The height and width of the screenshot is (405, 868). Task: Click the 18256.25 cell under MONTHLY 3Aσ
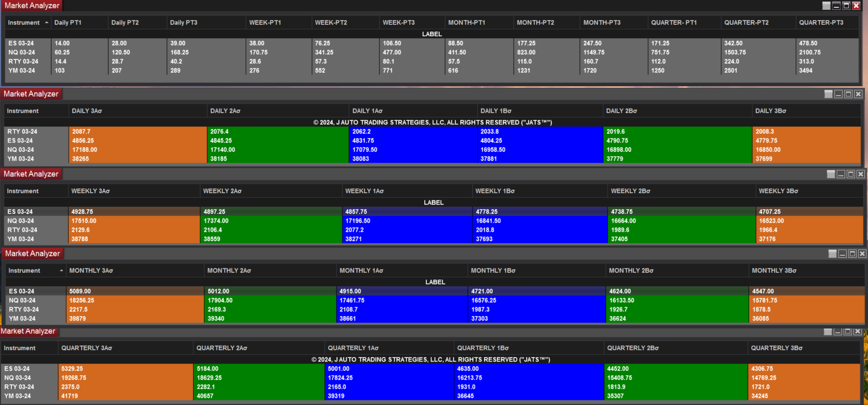click(135, 301)
